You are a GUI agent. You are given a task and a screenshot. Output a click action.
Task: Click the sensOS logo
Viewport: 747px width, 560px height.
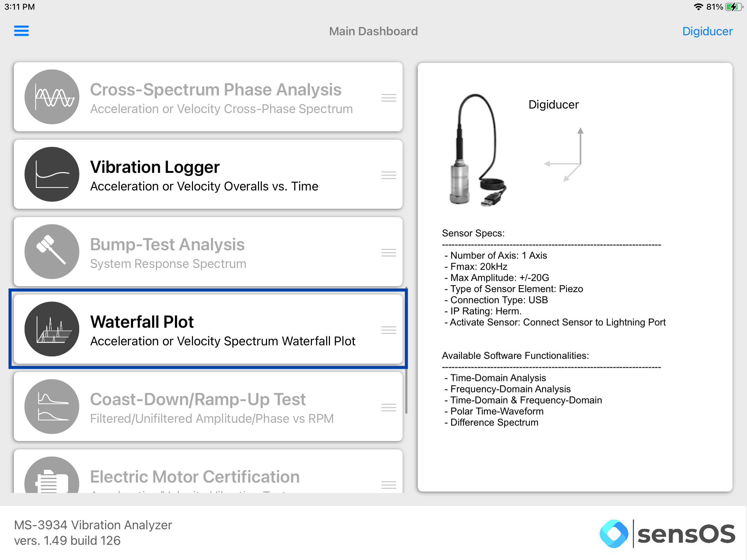click(667, 534)
